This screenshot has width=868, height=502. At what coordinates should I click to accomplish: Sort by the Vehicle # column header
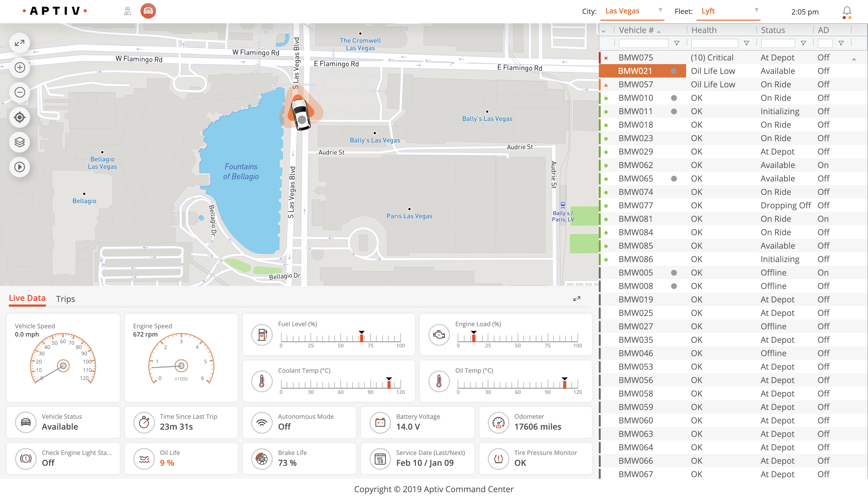coord(636,30)
